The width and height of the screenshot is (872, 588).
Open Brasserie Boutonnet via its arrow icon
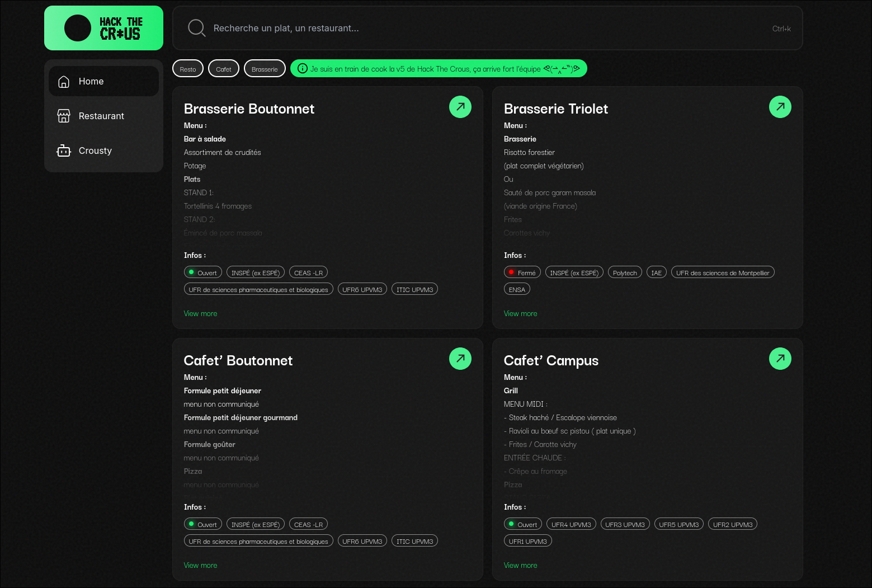click(460, 107)
